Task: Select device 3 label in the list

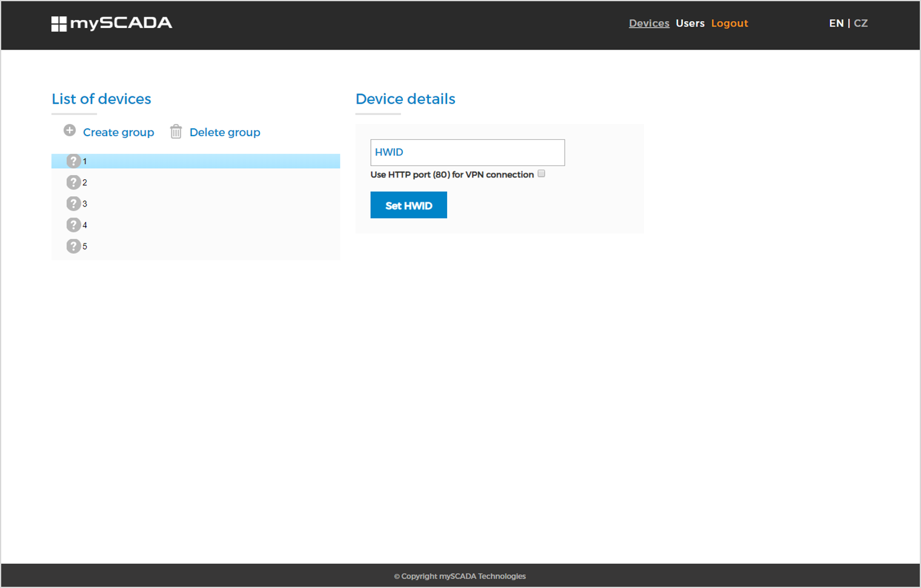Action: pos(85,204)
